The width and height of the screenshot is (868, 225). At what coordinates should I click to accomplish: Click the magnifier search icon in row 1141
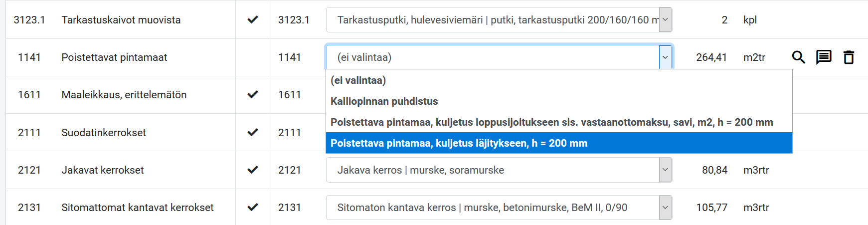(798, 57)
